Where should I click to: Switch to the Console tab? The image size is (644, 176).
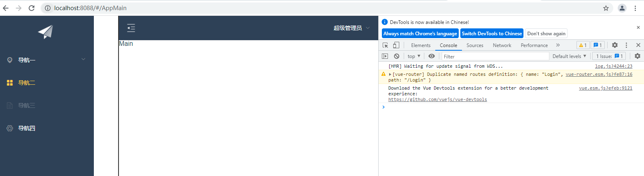[449, 45]
